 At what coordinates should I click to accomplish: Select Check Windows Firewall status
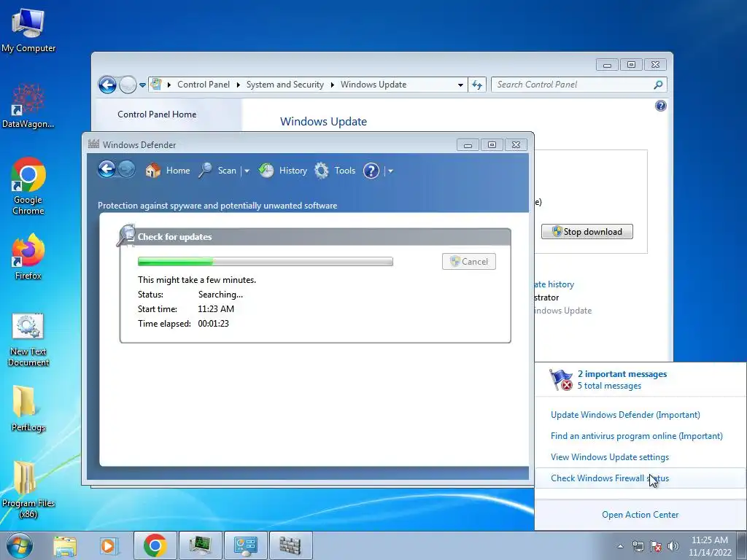[x=610, y=478]
